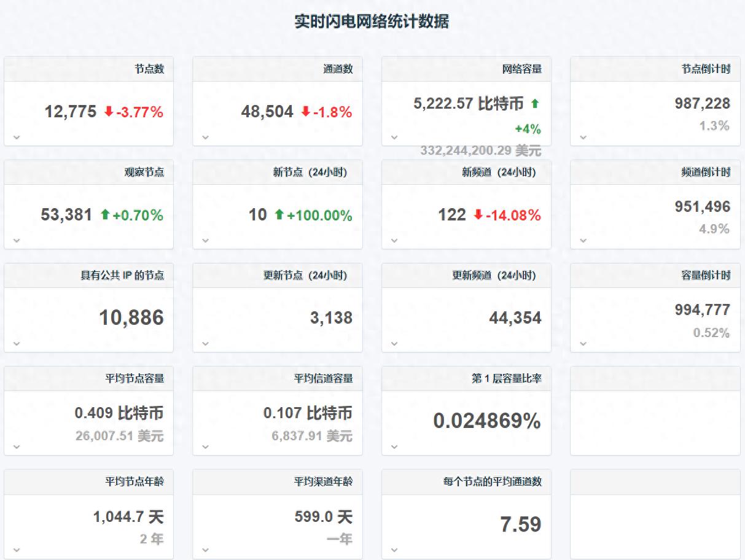This screenshot has height=560, width=745.
Task: Expand the chevron in the 通道数 card
Action: click(x=206, y=137)
